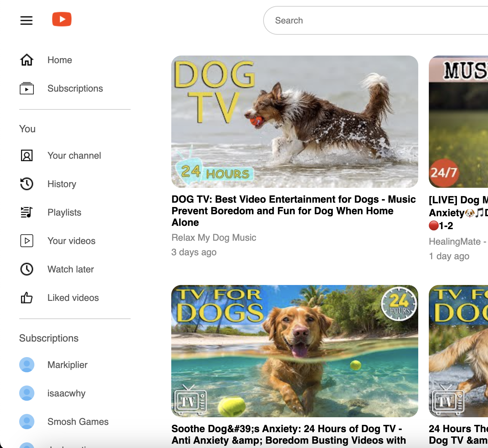Open the isaacwhy subscription
488x448 pixels.
pyautogui.click(x=66, y=393)
